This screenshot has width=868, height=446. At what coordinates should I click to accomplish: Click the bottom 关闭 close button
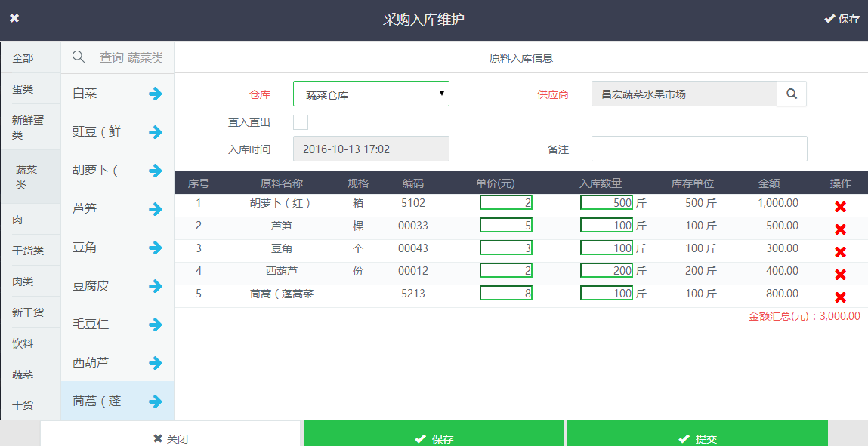[171, 438]
